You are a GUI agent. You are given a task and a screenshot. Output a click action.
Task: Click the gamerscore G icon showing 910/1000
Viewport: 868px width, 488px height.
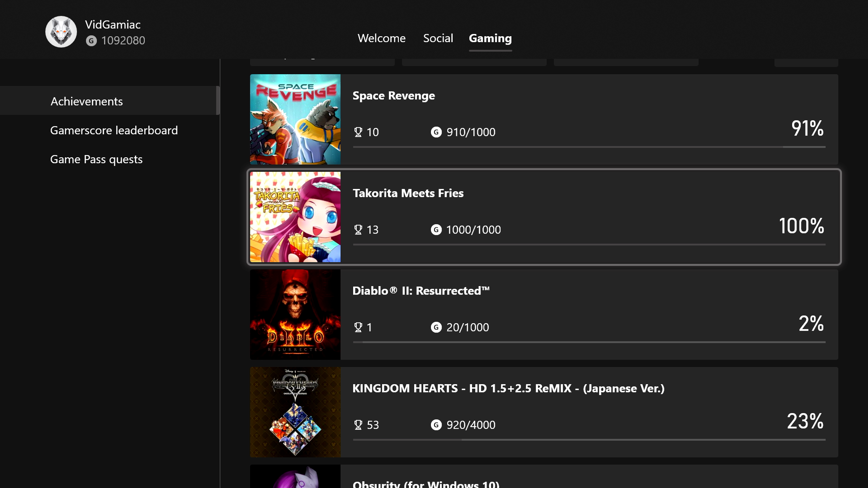coord(436,132)
